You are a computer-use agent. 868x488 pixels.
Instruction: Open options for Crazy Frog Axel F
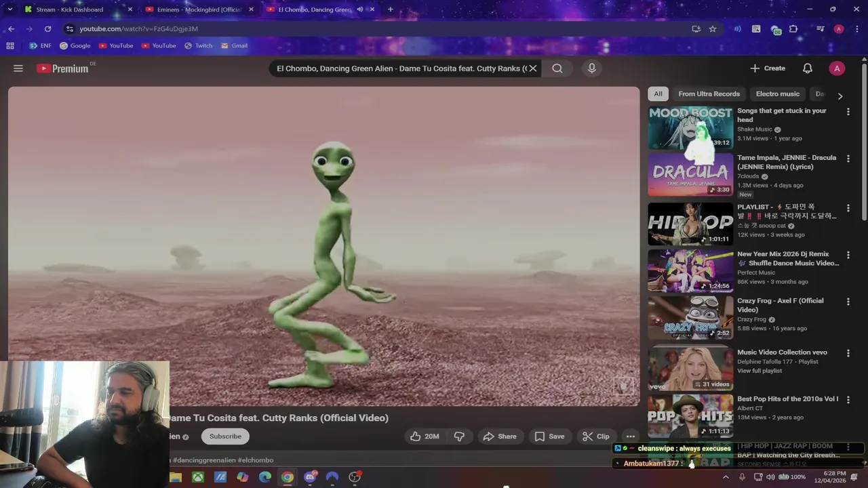[848, 302]
